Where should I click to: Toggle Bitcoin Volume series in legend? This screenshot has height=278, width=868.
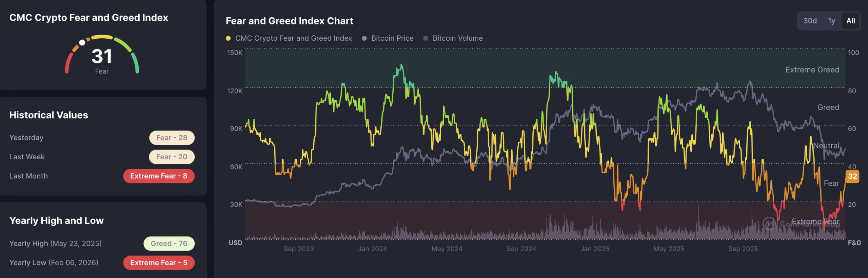(457, 38)
